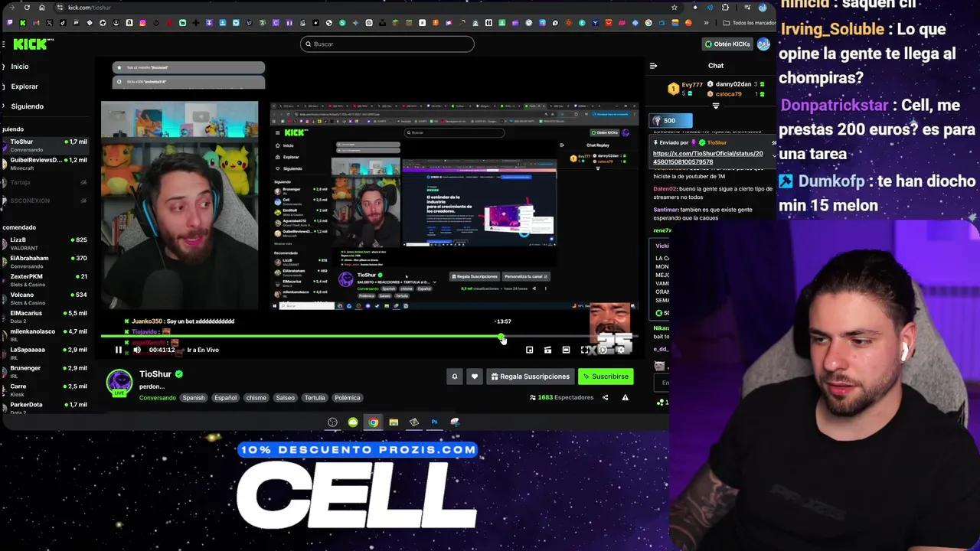Open File Explorer from the taskbar
Viewport: 980px width, 551px height.
(x=394, y=422)
